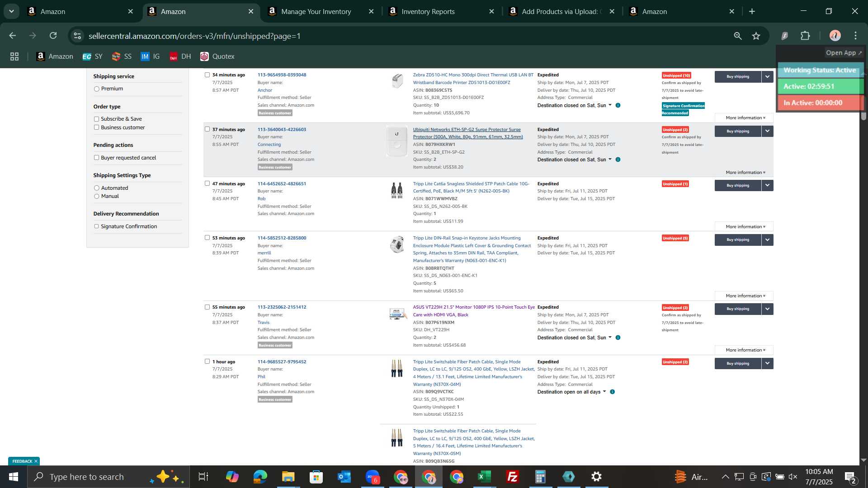Open Settings gear in taskbar

coord(596,477)
